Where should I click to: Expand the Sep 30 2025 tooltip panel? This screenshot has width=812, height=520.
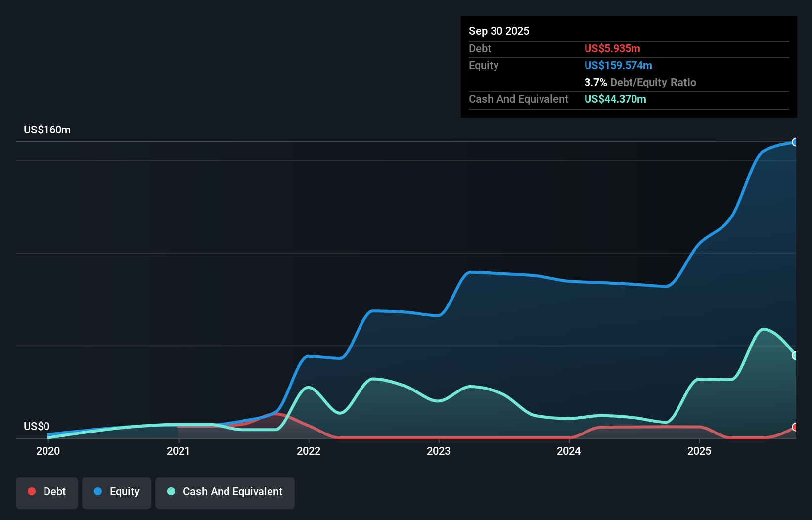[x=499, y=31]
